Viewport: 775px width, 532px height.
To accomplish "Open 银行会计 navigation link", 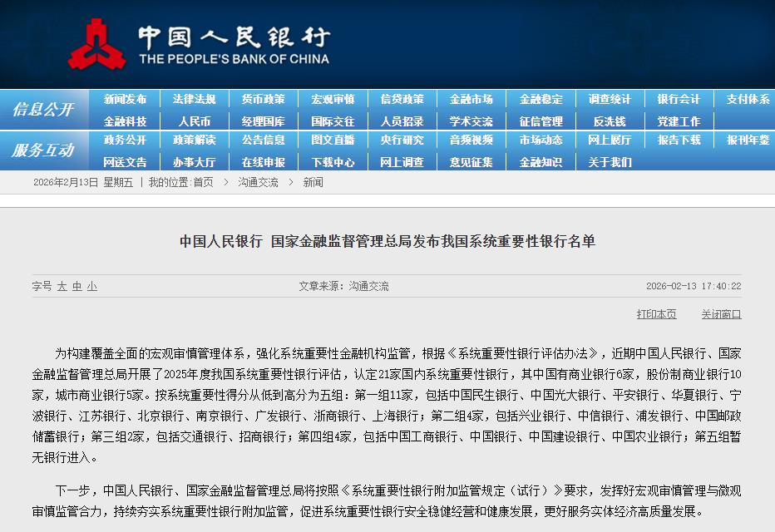I will [679, 99].
